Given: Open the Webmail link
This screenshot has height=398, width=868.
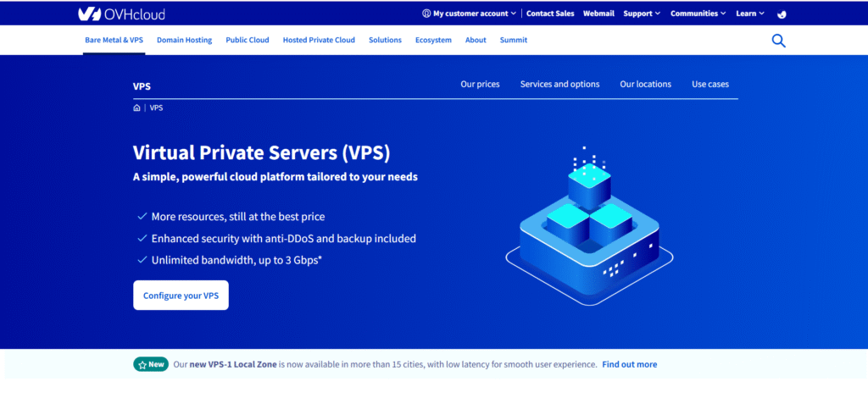Looking at the screenshot, I should tap(598, 14).
